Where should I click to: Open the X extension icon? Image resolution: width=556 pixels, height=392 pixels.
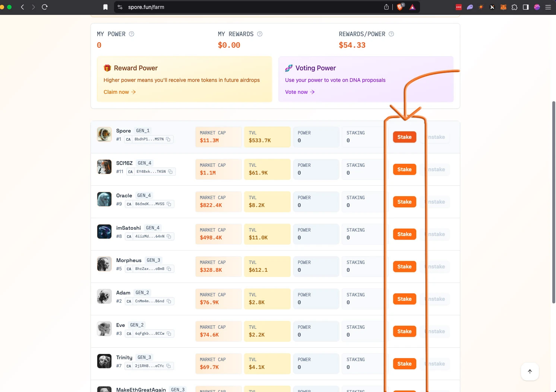492,7
